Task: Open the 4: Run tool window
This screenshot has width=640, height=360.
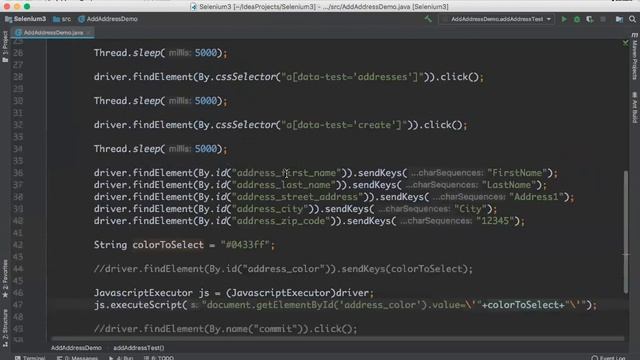Action: (121, 358)
